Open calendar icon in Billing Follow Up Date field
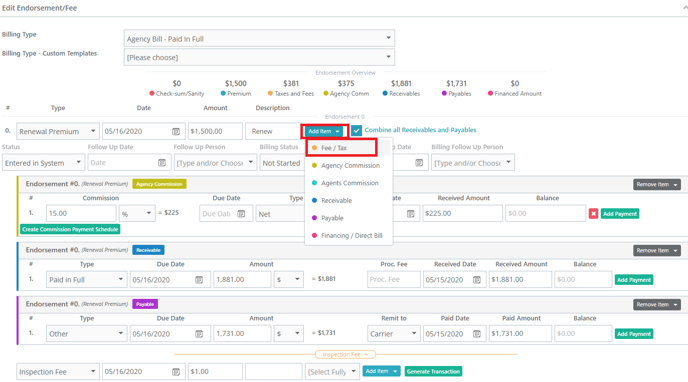The width and height of the screenshot is (688, 382). (x=419, y=163)
